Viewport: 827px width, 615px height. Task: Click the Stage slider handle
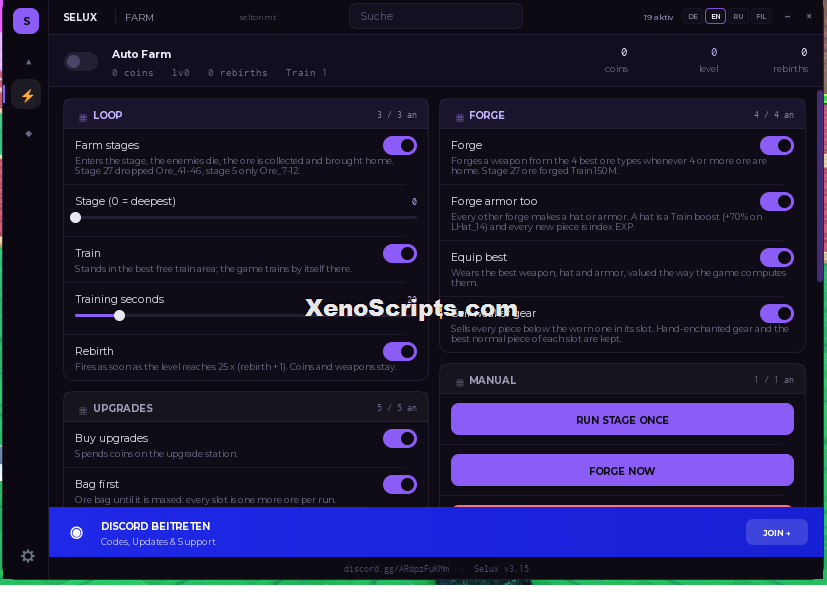click(x=75, y=217)
